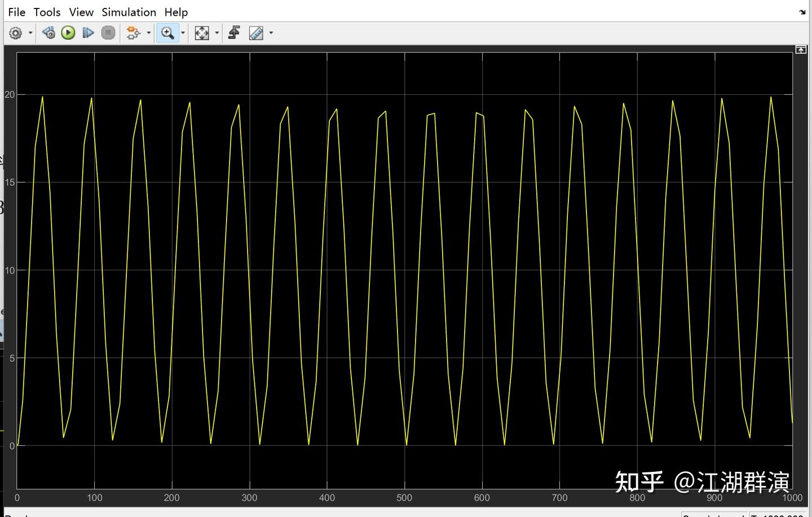Screen dimensions: 812x517
Task: Click the x-axis label 400
Action: click(327, 498)
